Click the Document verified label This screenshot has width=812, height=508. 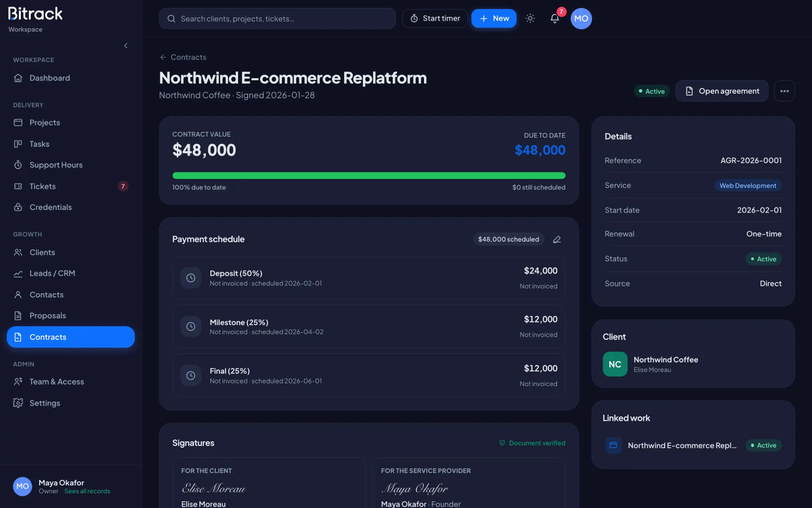pyautogui.click(x=532, y=443)
